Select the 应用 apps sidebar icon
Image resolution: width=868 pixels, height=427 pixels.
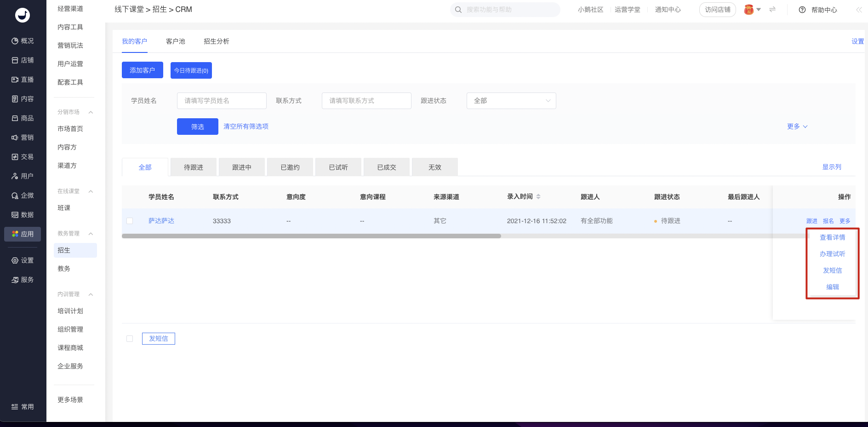tap(15, 234)
